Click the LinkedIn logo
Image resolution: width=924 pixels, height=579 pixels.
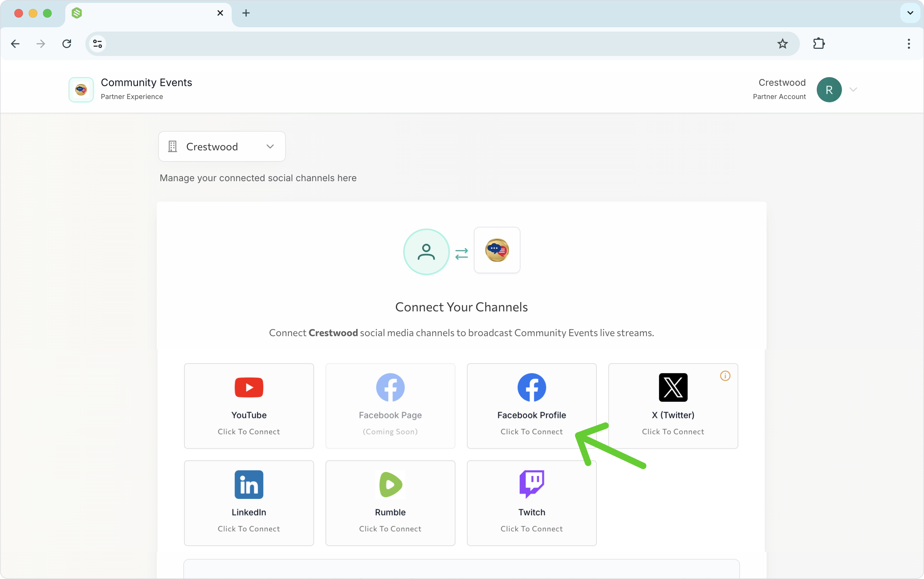click(x=249, y=485)
